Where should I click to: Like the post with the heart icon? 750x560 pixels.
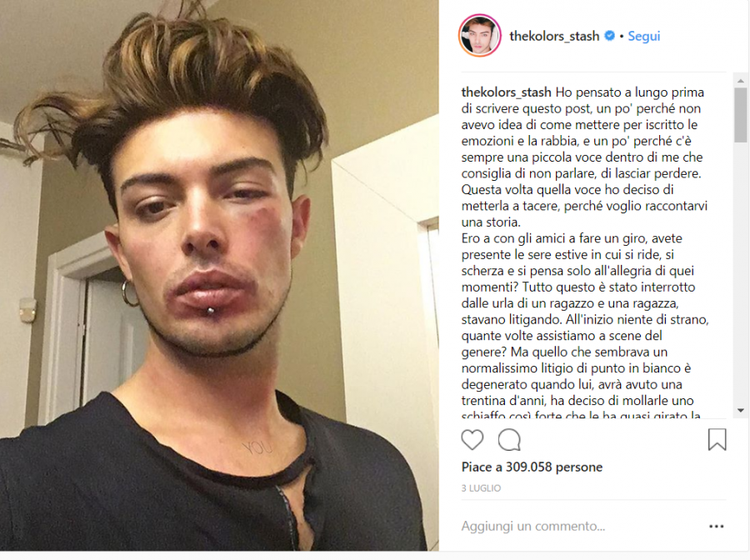coord(472,439)
